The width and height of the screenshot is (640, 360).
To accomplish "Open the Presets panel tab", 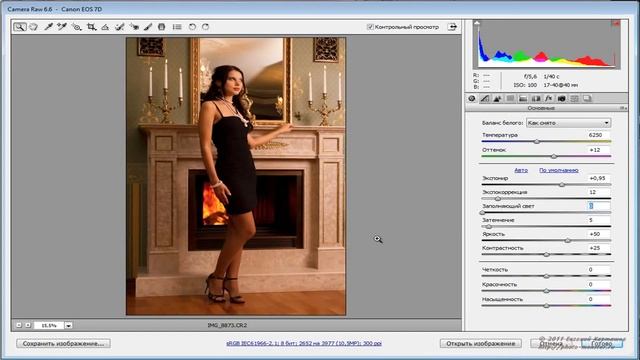I will 574,98.
